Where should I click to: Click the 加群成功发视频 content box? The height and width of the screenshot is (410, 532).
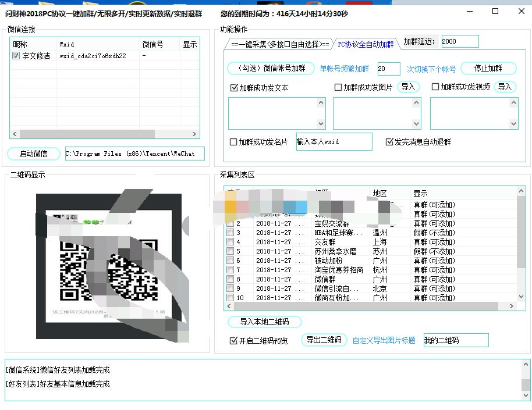pyautogui.click(x=470, y=113)
